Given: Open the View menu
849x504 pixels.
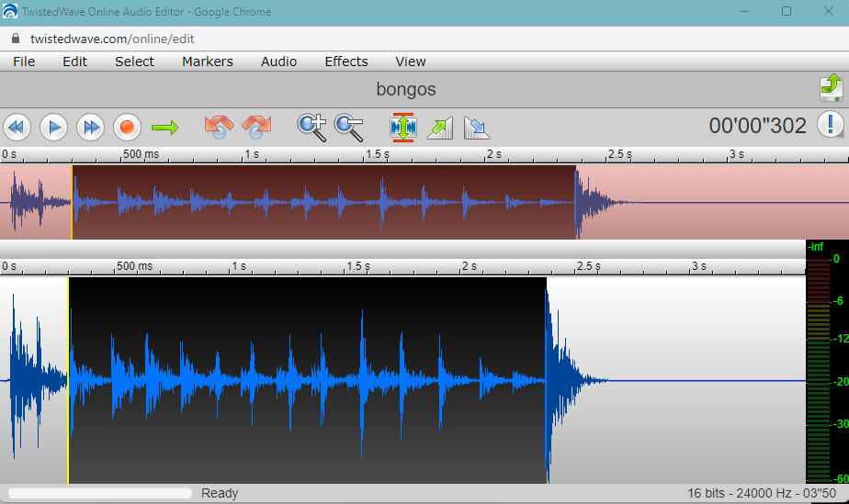Looking at the screenshot, I should click(x=411, y=62).
